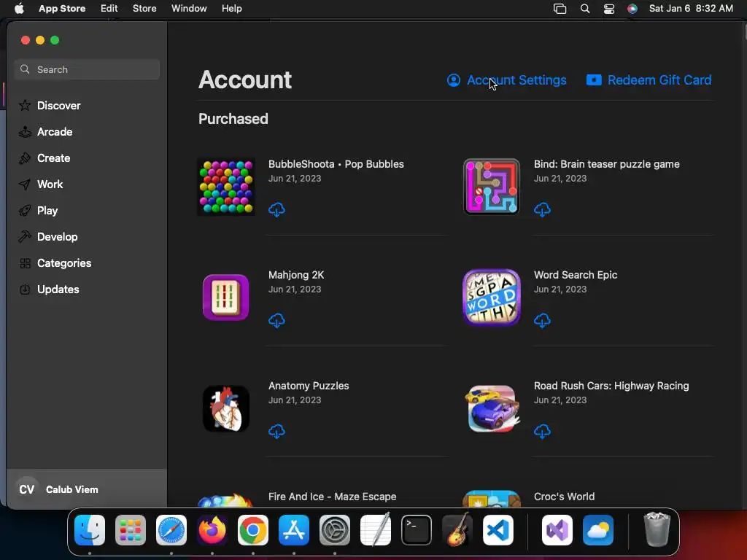Launch GarageBand from the Dock
The width and height of the screenshot is (747, 560).
pyautogui.click(x=457, y=530)
